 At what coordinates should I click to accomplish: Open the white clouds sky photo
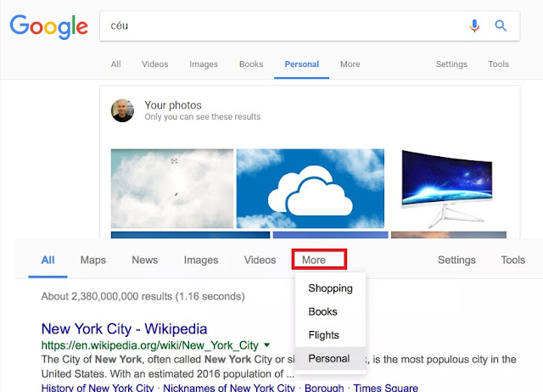pyautogui.click(x=172, y=188)
